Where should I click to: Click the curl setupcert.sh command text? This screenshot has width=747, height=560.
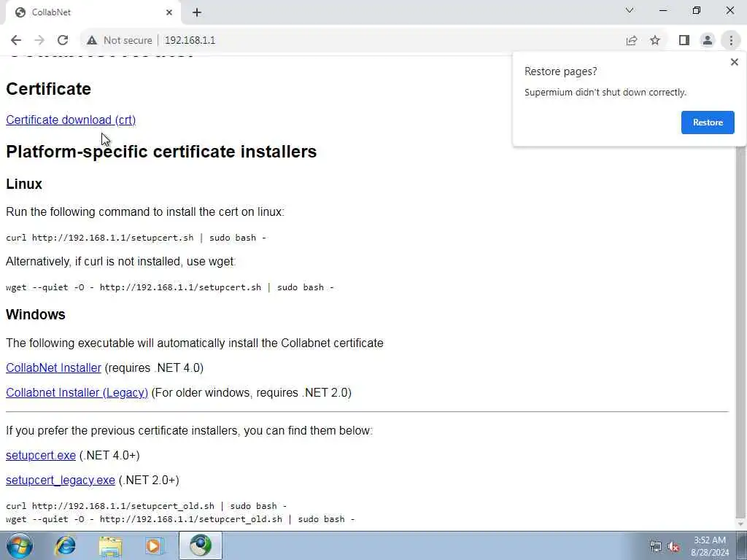[x=136, y=238]
